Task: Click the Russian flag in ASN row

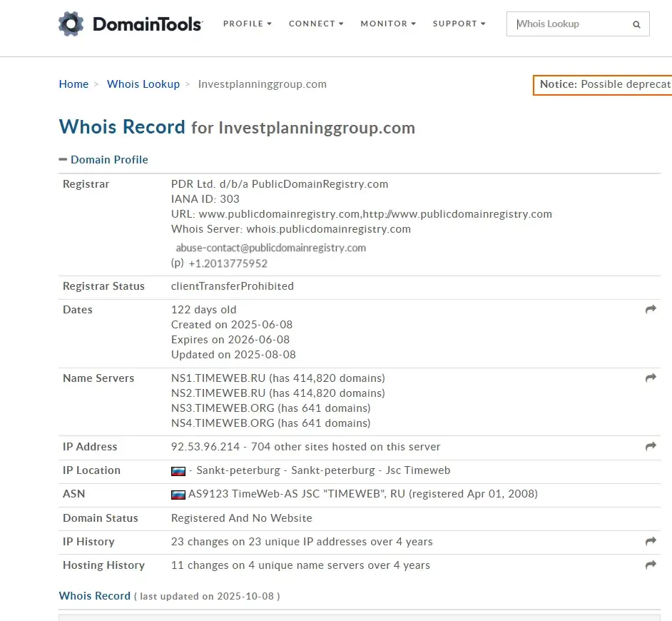Action: pos(178,495)
